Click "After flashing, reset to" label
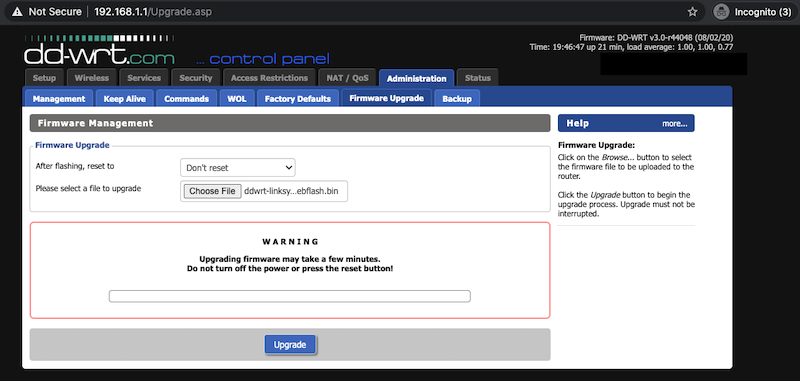Screen dimensions: 800x381 [x=75, y=166]
